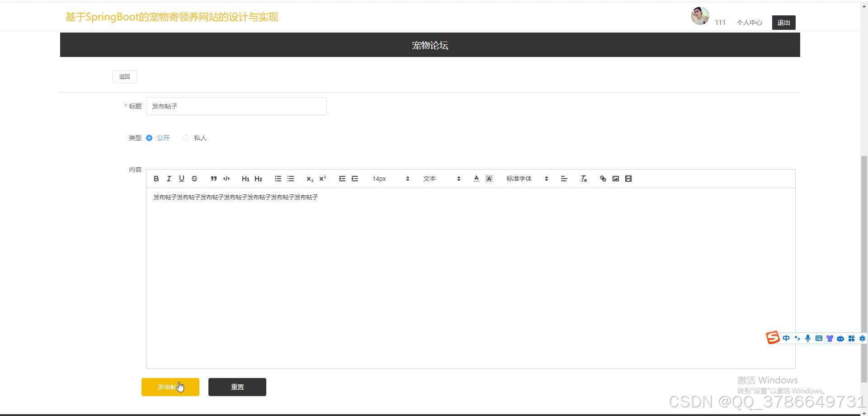Insert a code block
The width and height of the screenshot is (868, 416).
226,179
